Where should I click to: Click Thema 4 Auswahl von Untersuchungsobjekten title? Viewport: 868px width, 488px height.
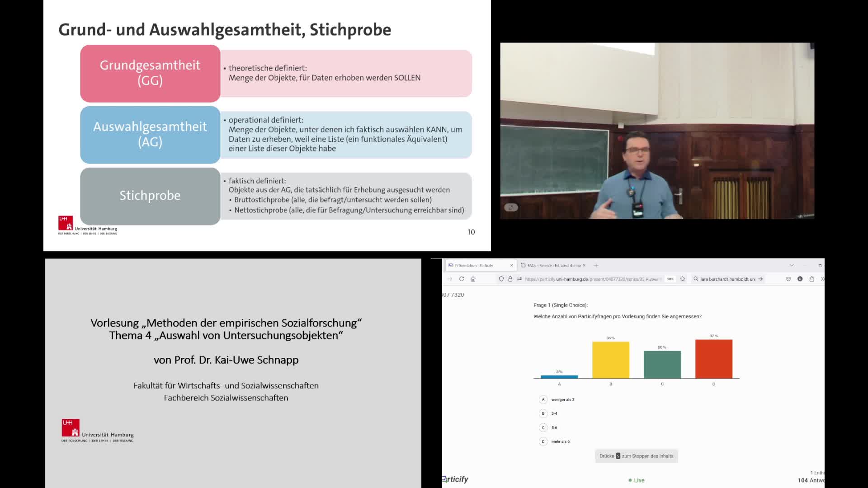[x=226, y=335]
